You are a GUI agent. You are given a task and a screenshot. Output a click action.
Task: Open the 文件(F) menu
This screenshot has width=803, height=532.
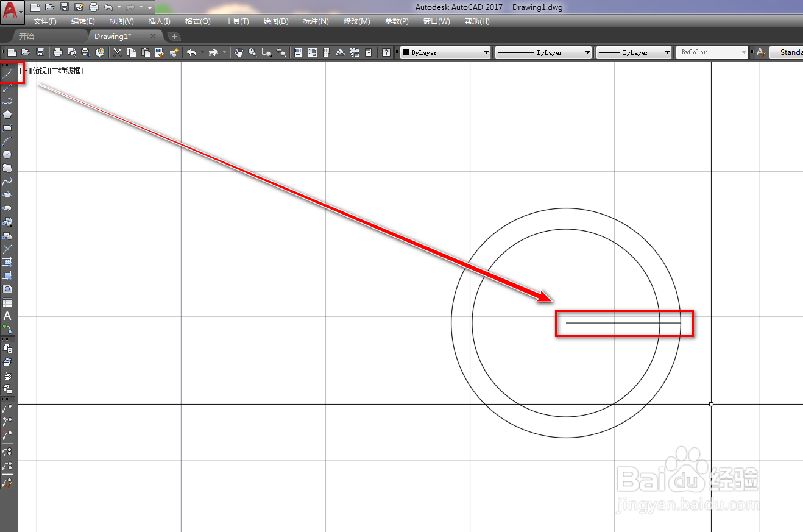click(x=45, y=21)
